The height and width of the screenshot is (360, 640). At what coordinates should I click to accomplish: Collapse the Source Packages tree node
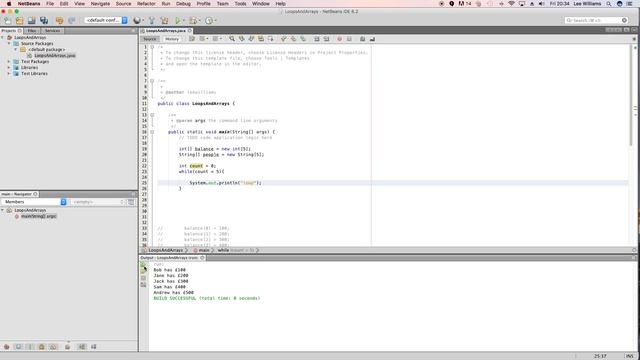9,43
